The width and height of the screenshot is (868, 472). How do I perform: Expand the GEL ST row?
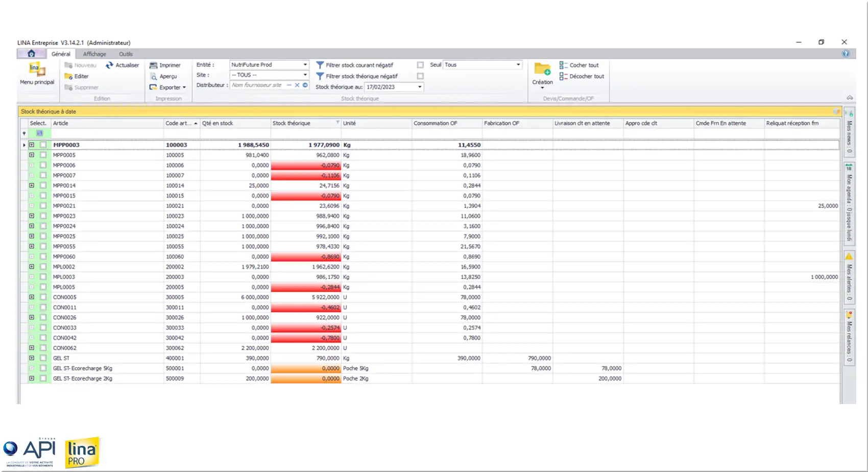click(x=32, y=358)
